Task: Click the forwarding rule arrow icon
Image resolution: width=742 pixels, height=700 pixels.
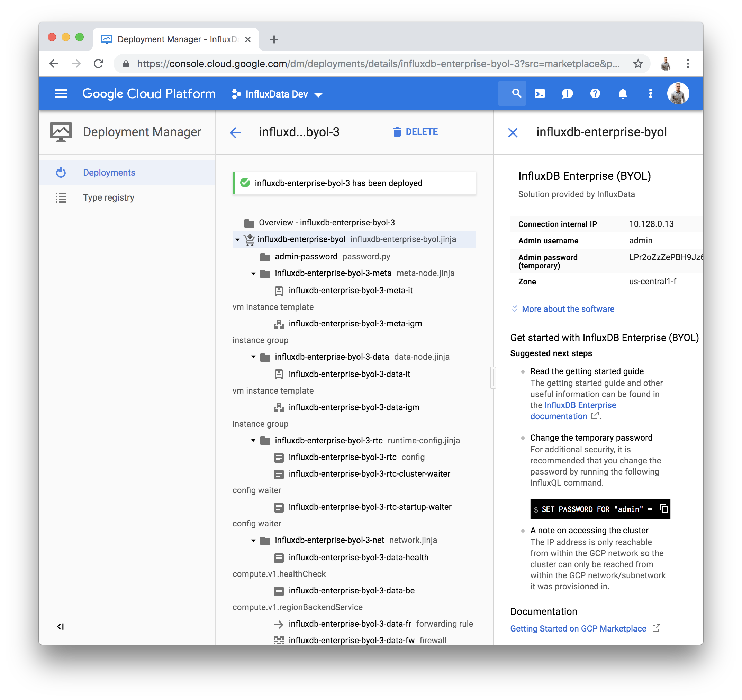Action: click(279, 624)
